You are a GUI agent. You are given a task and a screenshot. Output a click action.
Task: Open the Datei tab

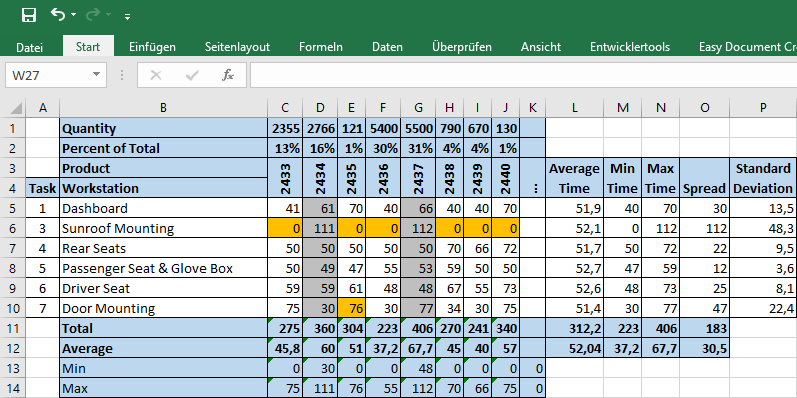29,47
